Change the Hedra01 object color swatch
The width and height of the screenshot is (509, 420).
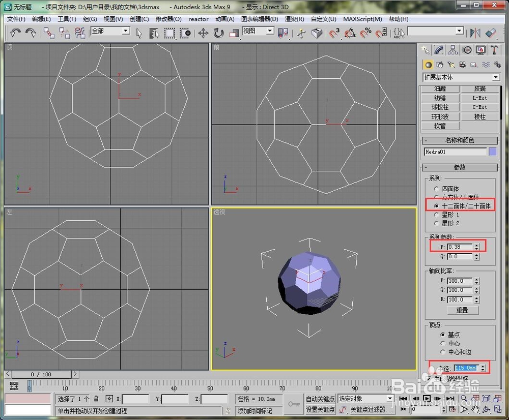[493, 152]
